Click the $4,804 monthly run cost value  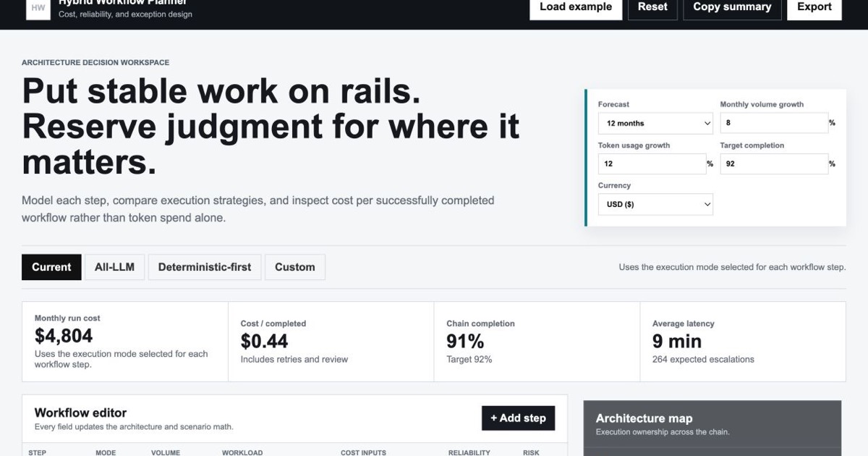point(64,336)
